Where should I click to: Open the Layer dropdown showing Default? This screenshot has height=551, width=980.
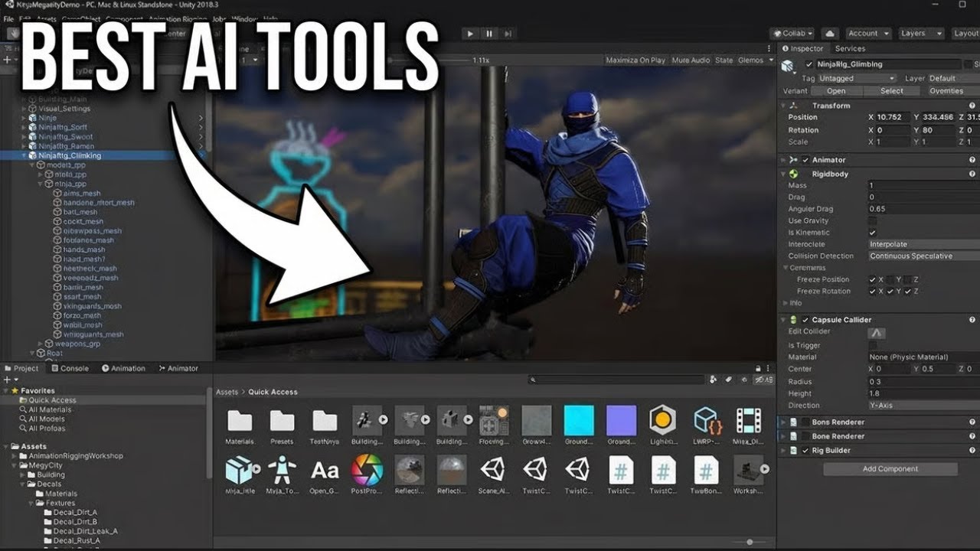[x=952, y=78]
